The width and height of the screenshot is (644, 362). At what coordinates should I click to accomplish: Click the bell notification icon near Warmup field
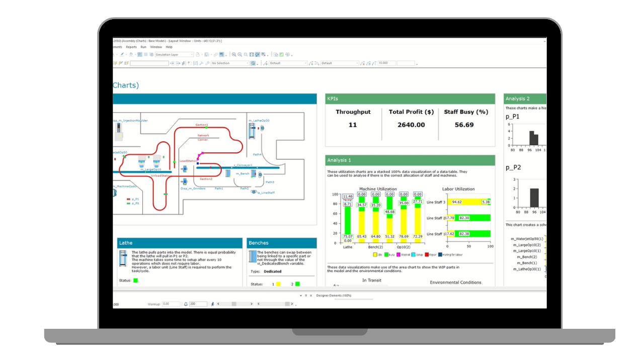185,304
